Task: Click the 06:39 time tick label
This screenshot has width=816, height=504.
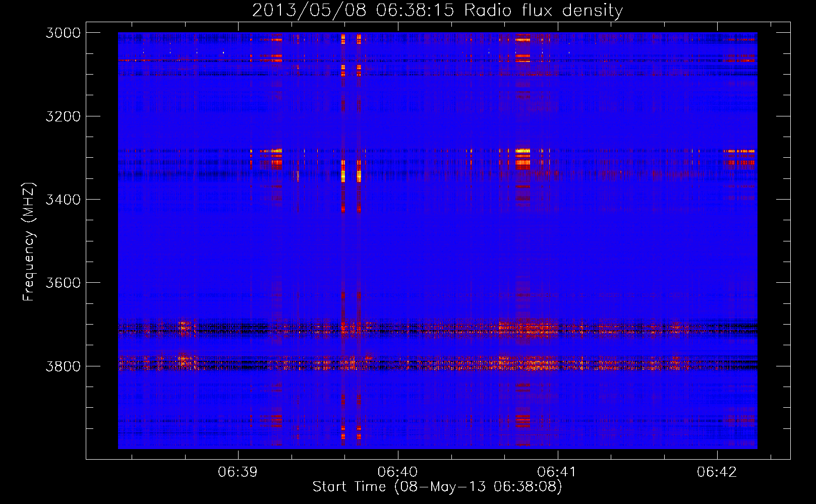Action: (x=238, y=472)
